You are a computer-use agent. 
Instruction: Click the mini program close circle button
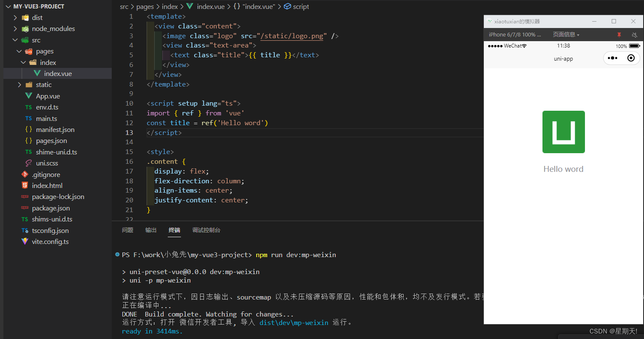pyautogui.click(x=631, y=58)
